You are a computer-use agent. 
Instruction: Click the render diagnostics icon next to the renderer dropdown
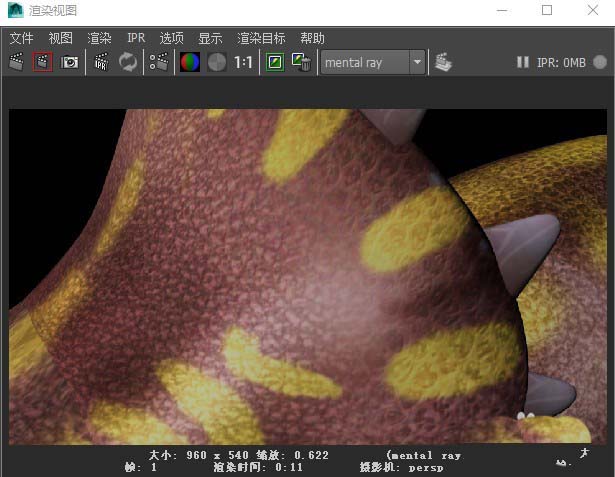click(443, 62)
